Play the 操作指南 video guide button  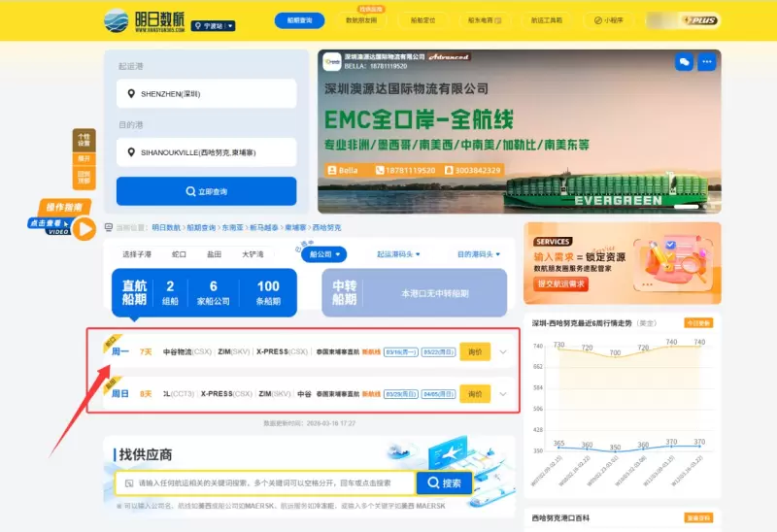click(84, 228)
